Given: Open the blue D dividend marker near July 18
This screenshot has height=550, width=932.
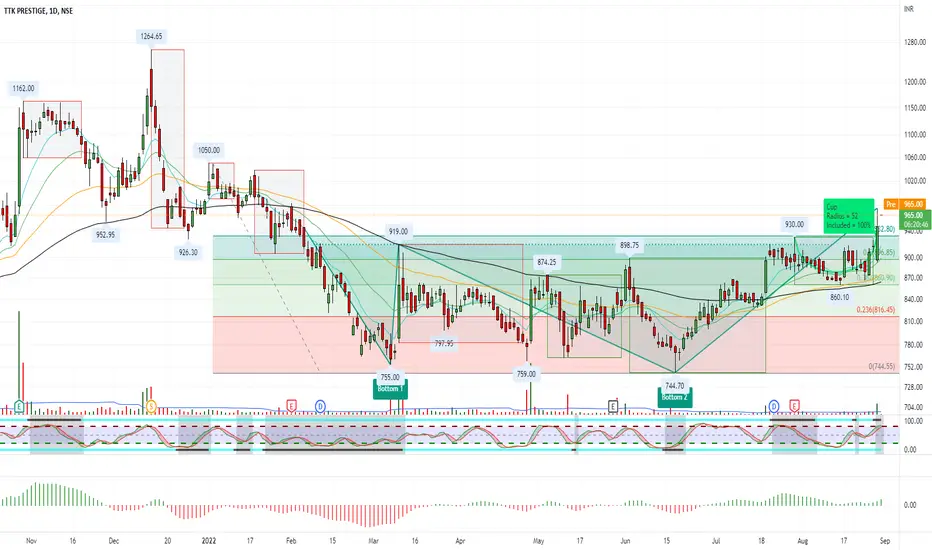Looking at the screenshot, I should 774,407.
